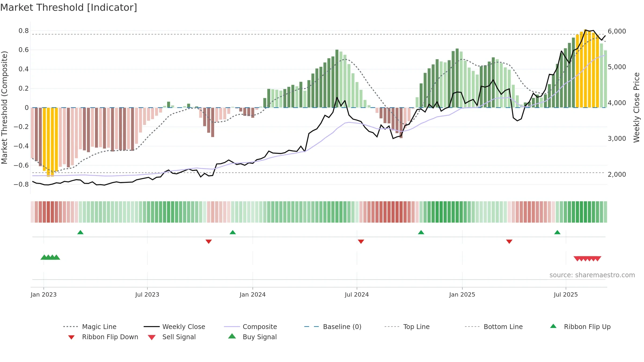This screenshot has width=644, height=362.
Task: Click the red flip-down triangle in autumn 2023
Action: pos(208,242)
